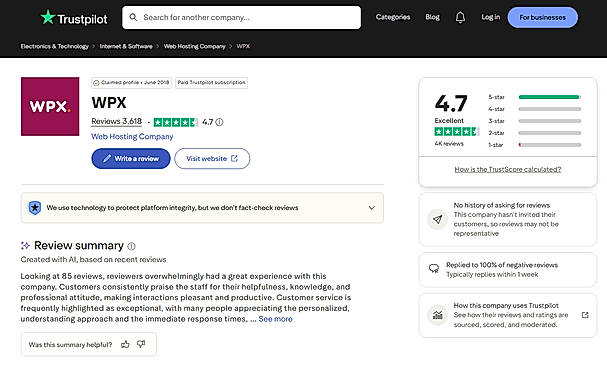
Task: Open the Categories menu
Action: 393,17
